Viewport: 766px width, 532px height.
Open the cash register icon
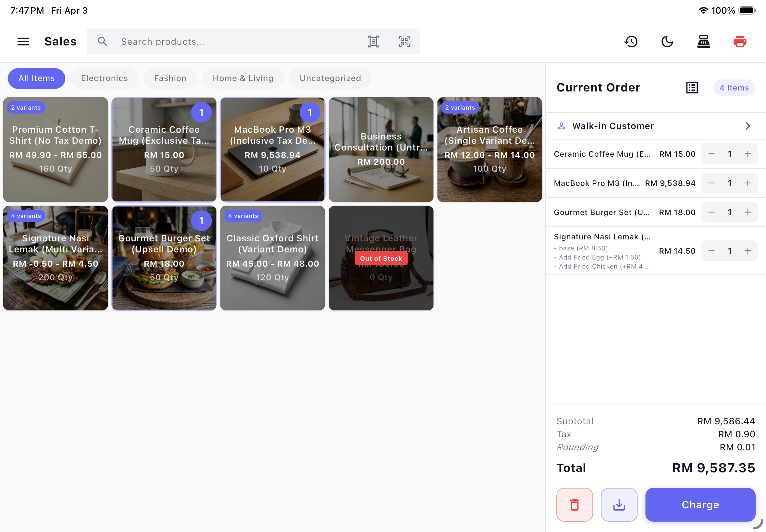click(x=703, y=42)
